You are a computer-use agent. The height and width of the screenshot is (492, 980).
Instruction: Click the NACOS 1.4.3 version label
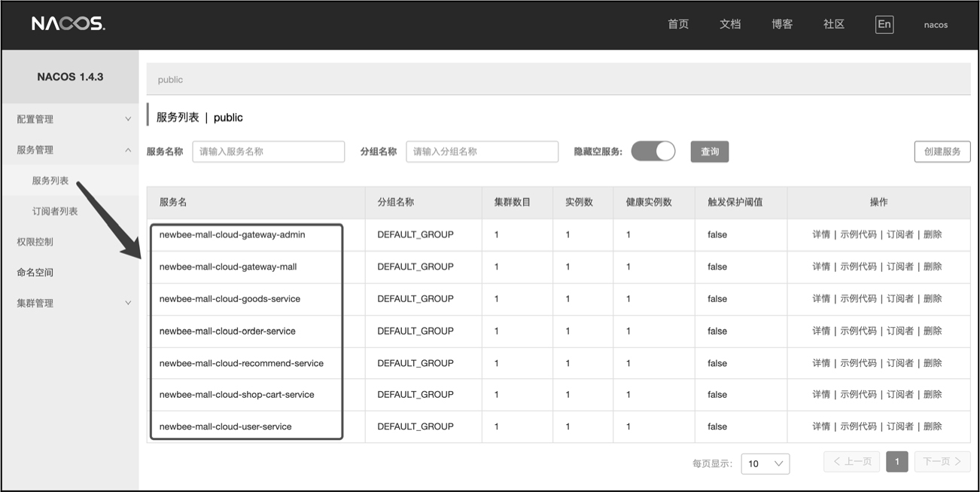70,77
